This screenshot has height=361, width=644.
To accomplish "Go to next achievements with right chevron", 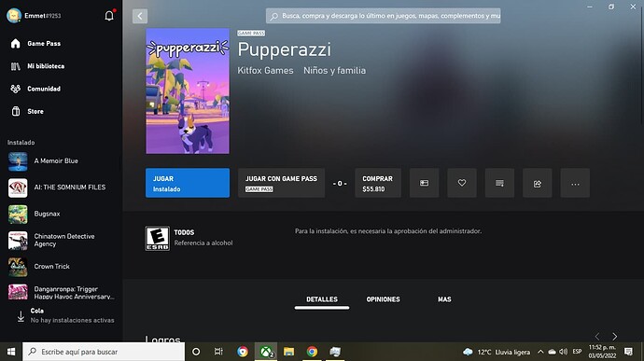I will point(614,337).
